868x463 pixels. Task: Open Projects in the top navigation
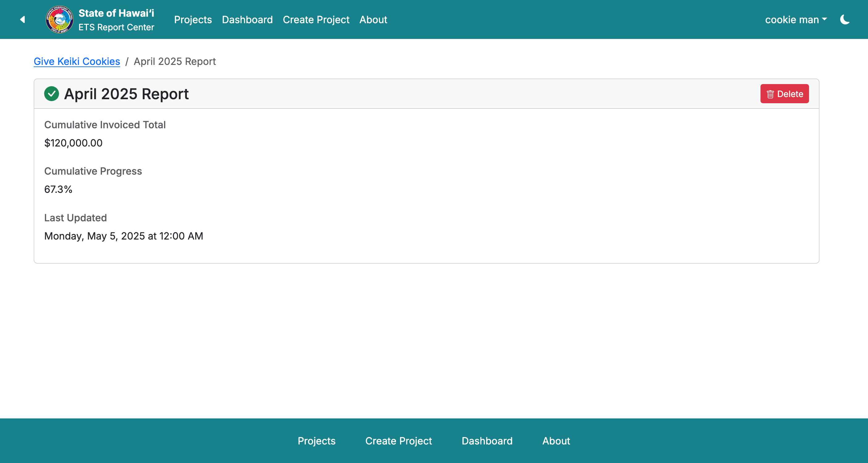click(193, 19)
